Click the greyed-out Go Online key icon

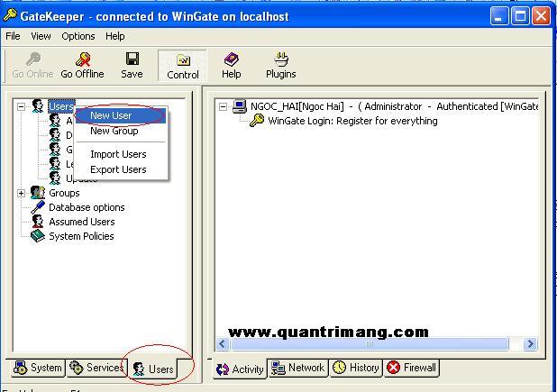point(33,59)
